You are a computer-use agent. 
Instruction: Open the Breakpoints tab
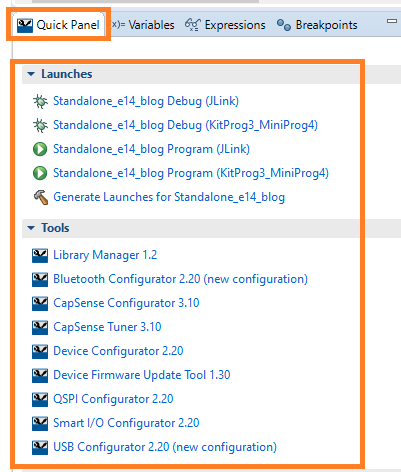pyautogui.click(x=317, y=25)
